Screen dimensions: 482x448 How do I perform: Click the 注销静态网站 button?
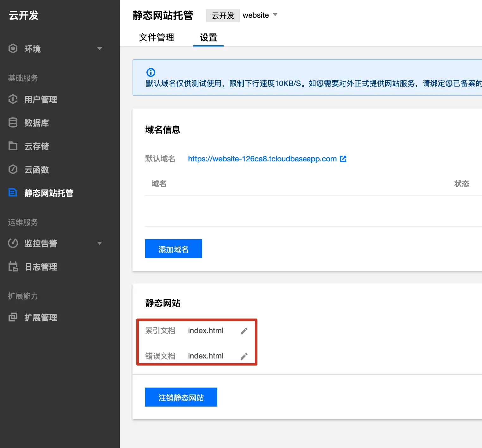(x=181, y=397)
